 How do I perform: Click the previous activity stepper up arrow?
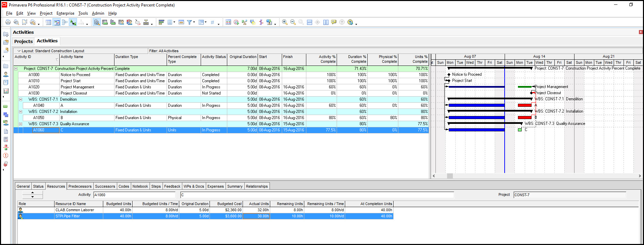[x=32, y=193]
